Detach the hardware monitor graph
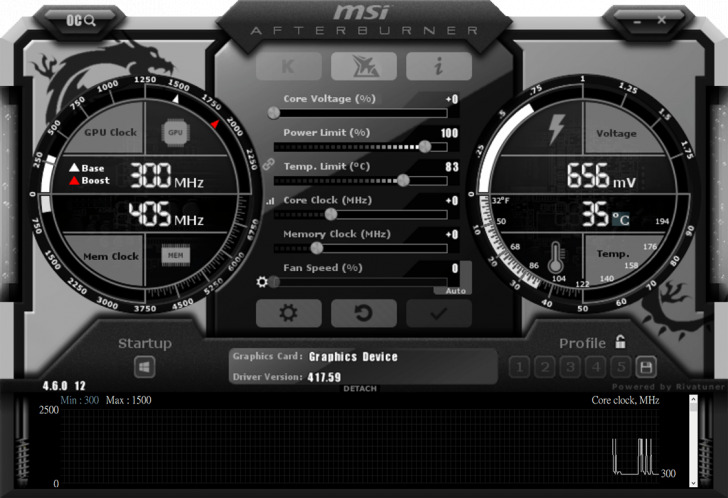The image size is (728, 498). [x=360, y=388]
